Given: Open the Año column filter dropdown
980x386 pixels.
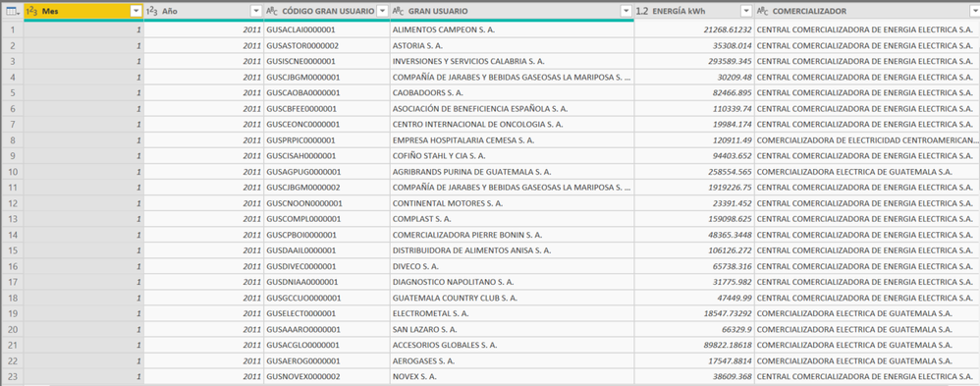Looking at the screenshot, I should [255, 11].
